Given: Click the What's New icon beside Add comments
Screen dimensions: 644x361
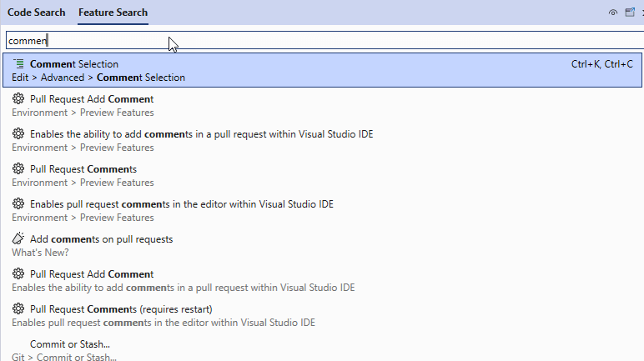Looking at the screenshot, I should pos(18,239).
